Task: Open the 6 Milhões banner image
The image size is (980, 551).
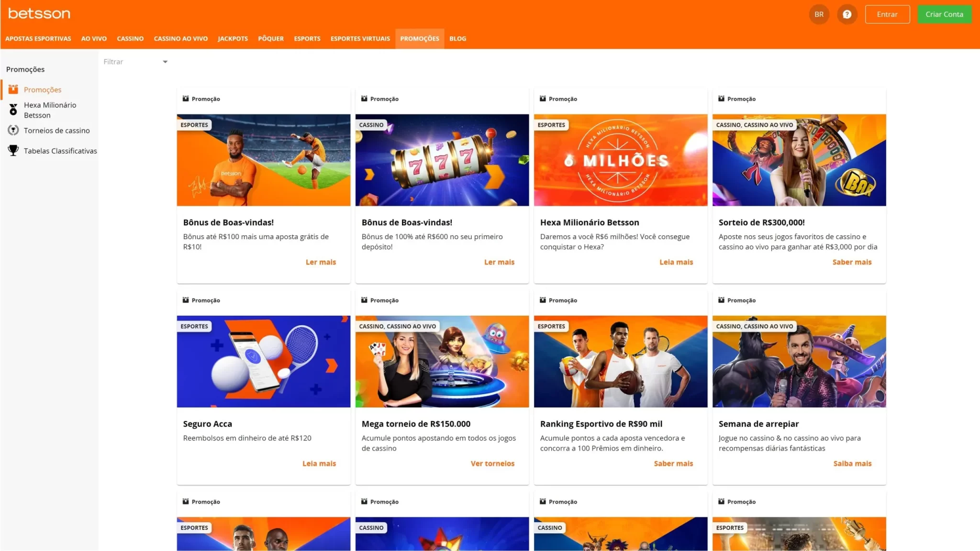Action: coord(621,160)
